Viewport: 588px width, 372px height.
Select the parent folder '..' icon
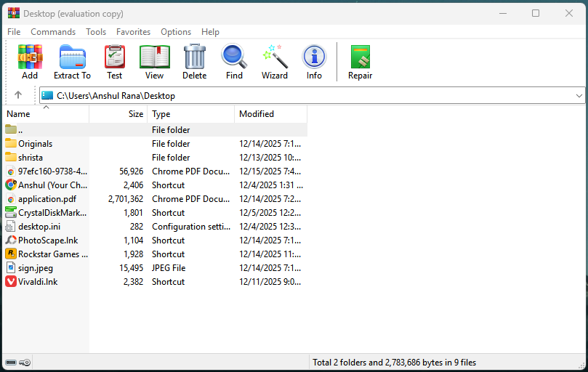pos(11,130)
